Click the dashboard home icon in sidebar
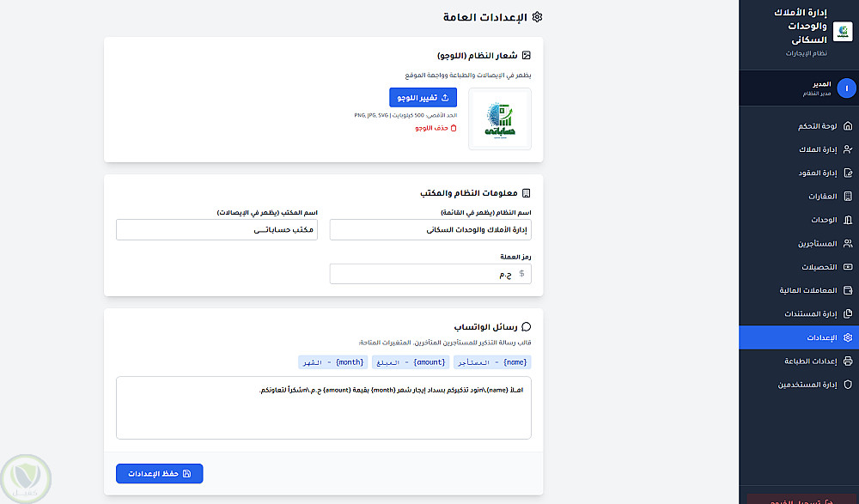 pos(848,126)
